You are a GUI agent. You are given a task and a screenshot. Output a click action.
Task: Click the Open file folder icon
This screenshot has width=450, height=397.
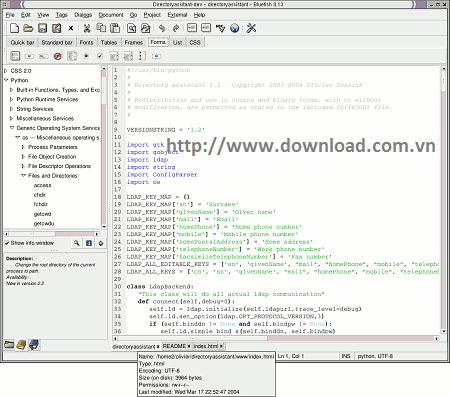[28, 28]
